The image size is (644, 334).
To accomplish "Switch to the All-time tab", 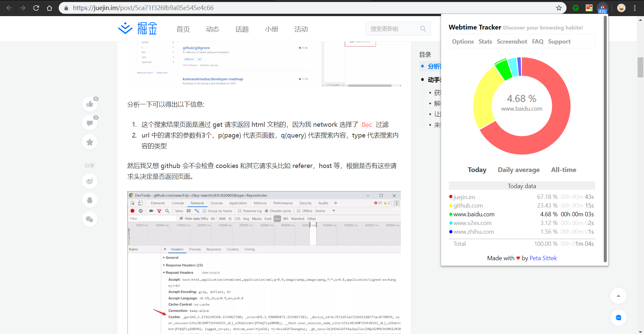I will (563, 170).
